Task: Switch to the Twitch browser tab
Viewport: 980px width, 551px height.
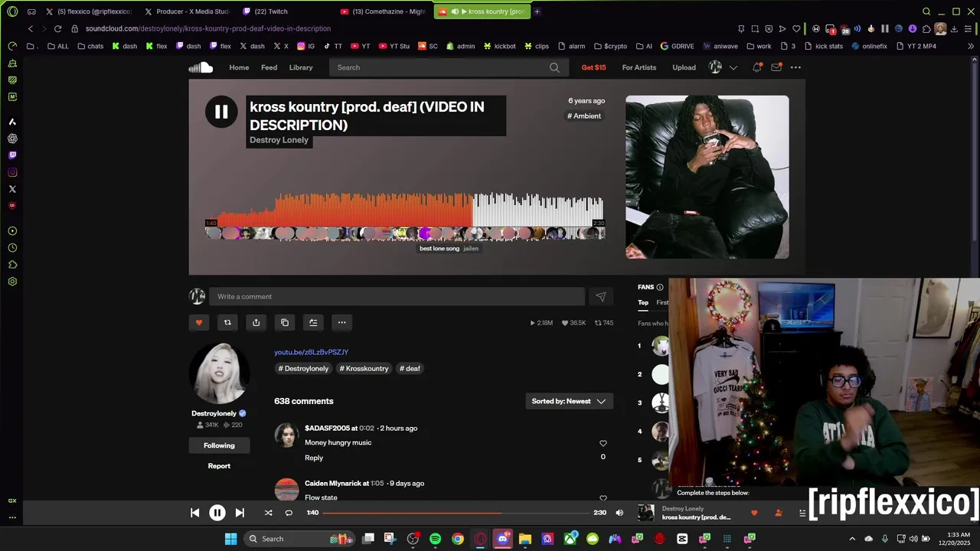Action: click(271, 11)
